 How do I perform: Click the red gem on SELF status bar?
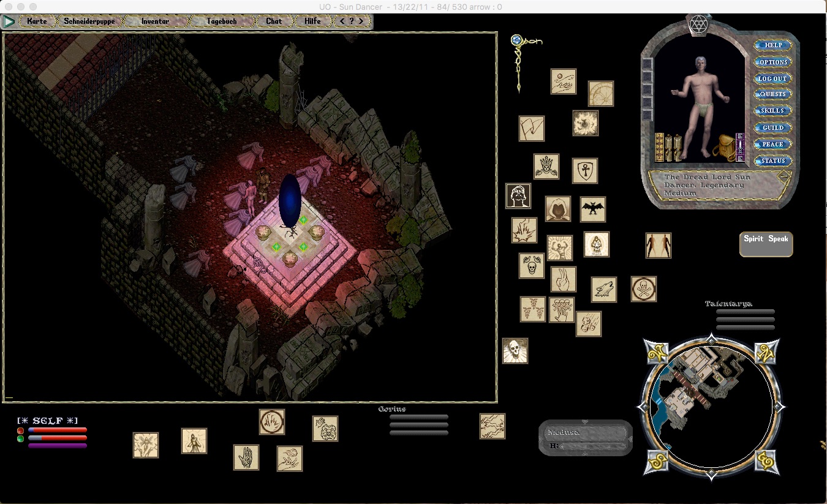click(x=20, y=431)
